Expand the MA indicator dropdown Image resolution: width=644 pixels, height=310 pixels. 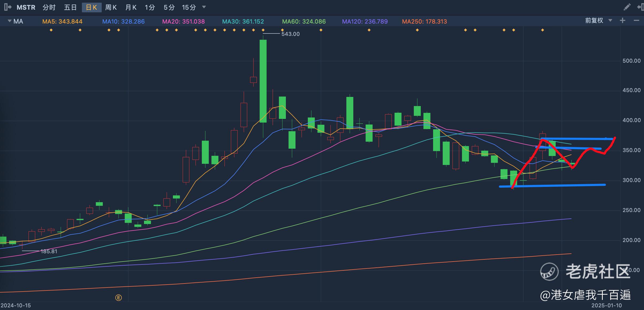[10, 21]
